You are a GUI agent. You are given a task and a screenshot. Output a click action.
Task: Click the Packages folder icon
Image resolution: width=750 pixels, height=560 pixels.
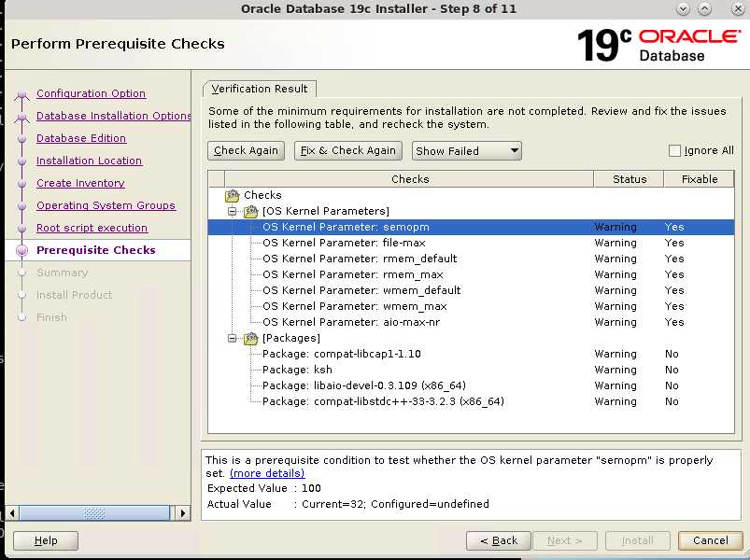pyautogui.click(x=251, y=338)
